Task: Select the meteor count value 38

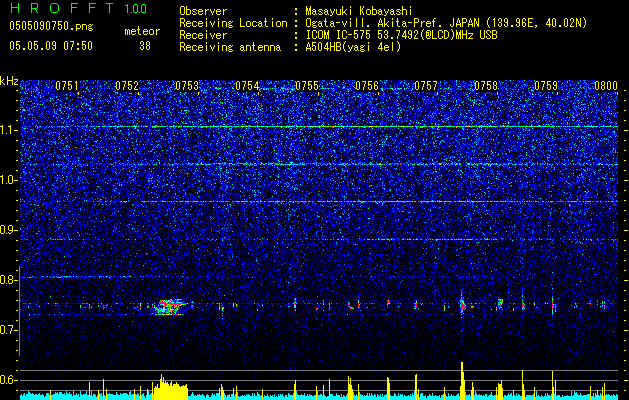Action: (145, 46)
